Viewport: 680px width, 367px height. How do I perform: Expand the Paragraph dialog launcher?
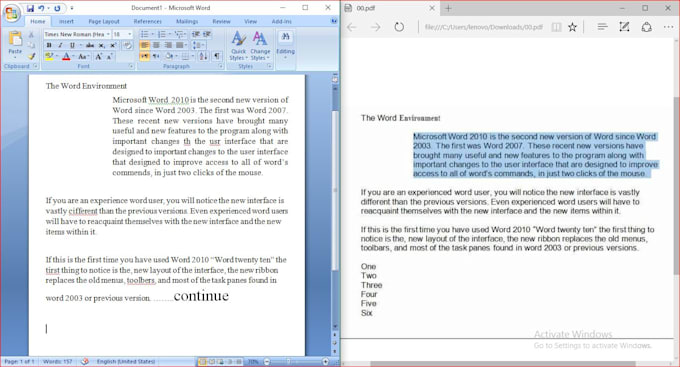point(221,66)
